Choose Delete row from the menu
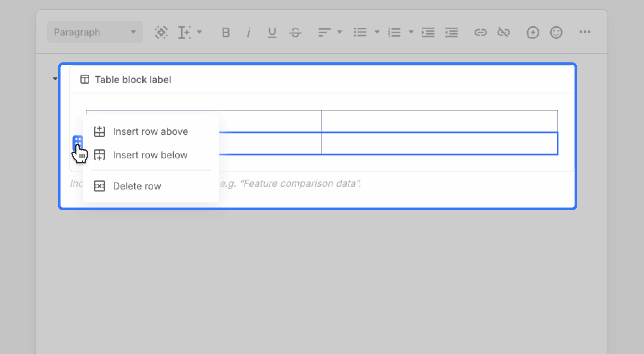The width and height of the screenshot is (644, 354). (x=137, y=186)
